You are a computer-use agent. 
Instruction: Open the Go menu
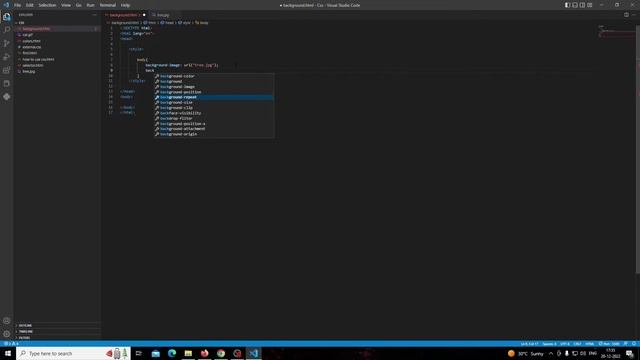click(79, 5)
